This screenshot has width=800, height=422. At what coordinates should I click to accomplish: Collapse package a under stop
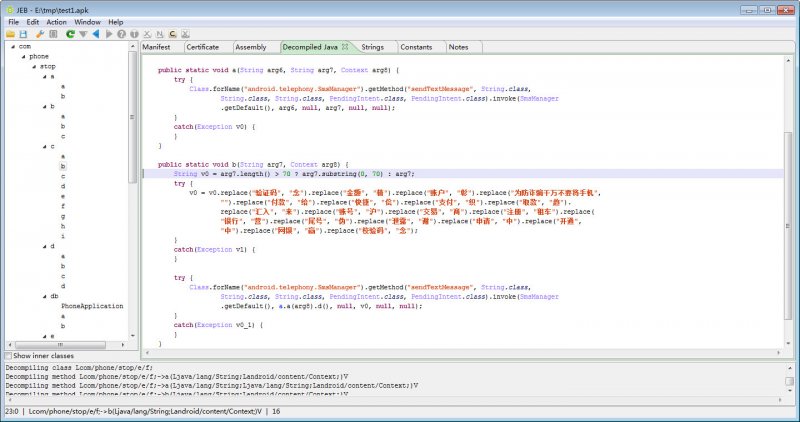click(44, 77)
